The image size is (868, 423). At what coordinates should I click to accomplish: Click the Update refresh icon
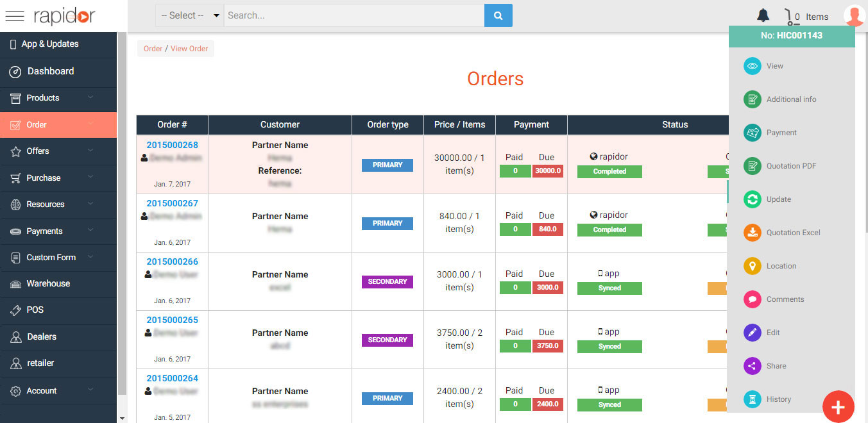pyautogui.click(x=752, y=199)
